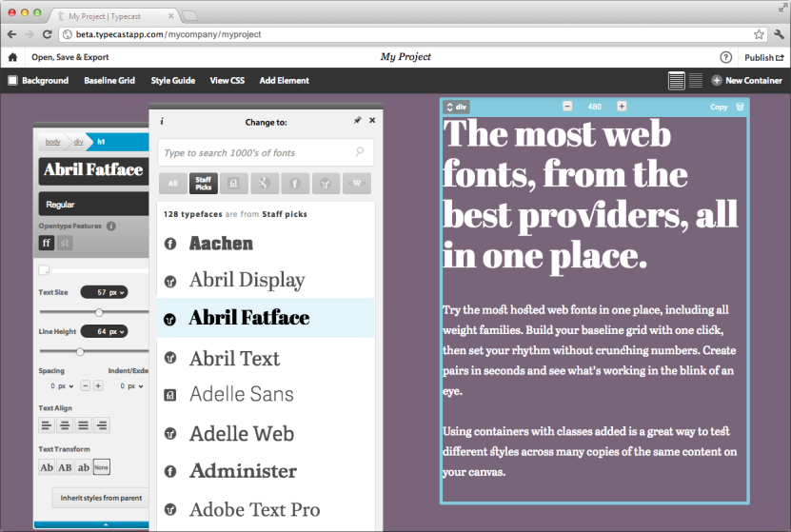
Task: Align text left
Action: tap(47, 425)
